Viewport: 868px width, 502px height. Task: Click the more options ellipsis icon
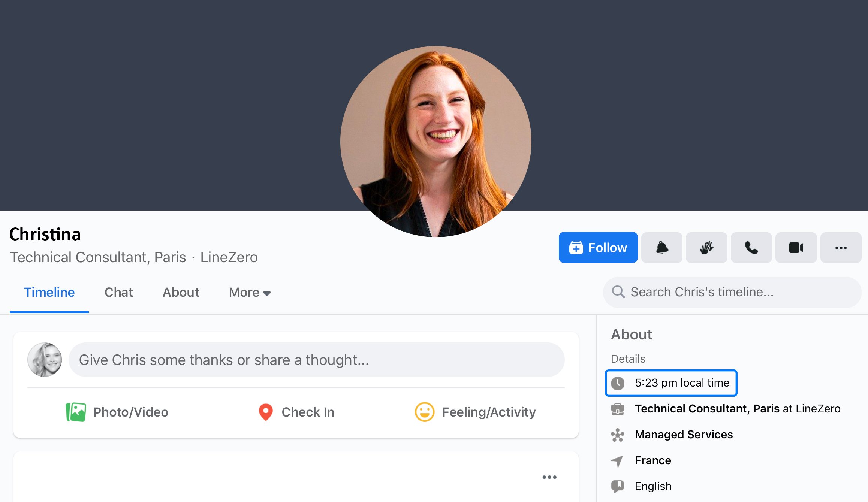click(841, 247)
